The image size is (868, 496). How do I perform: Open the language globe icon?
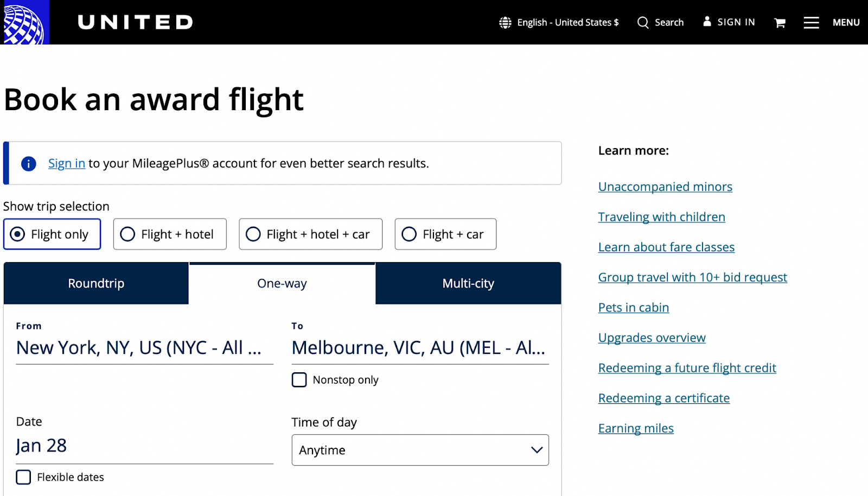click(x=505, y=22)
